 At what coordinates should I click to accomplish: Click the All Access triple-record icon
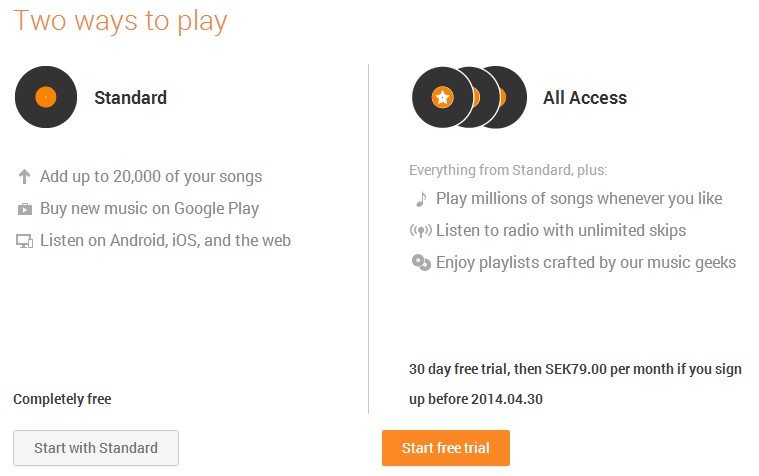click(469, 97)
